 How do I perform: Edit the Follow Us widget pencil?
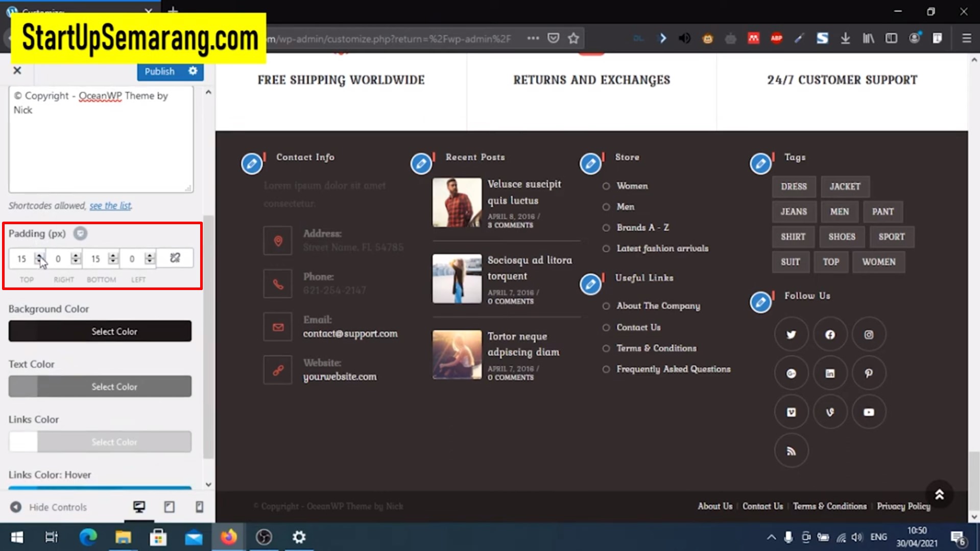[760, 302]
